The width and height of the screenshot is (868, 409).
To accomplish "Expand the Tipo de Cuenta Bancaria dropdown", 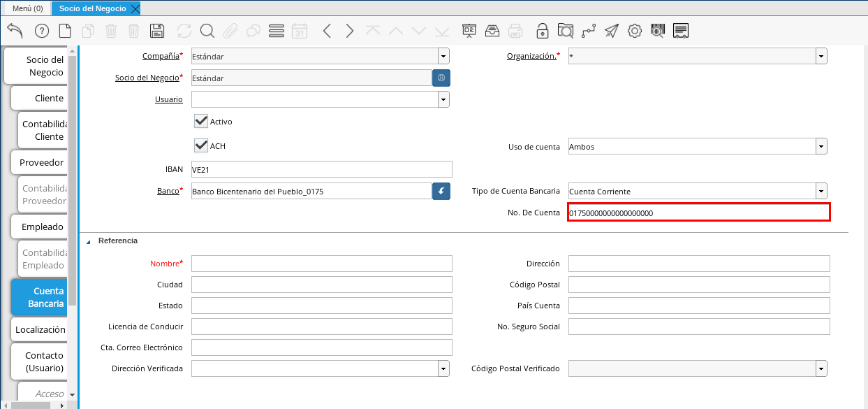I will pos(821,191).
